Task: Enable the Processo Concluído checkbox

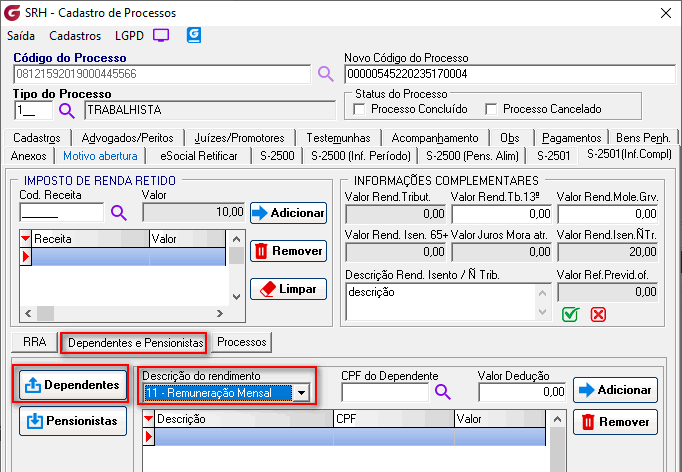Action: pos(360,109)
